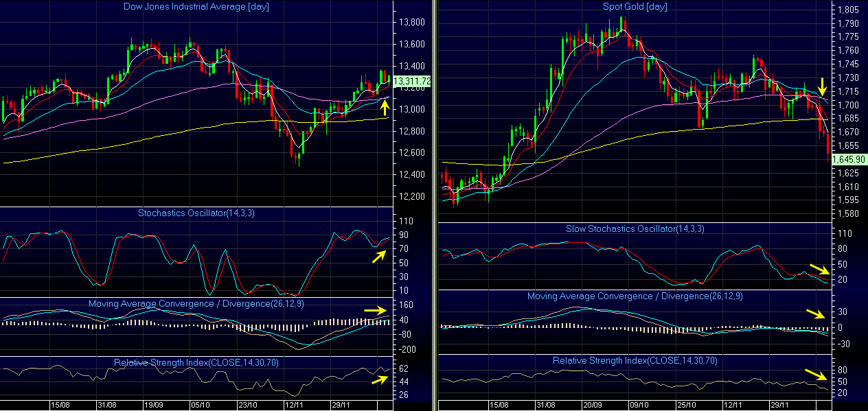Click yellow arrow in Dow Stochastics Oscillator panel

click(378, 256)
